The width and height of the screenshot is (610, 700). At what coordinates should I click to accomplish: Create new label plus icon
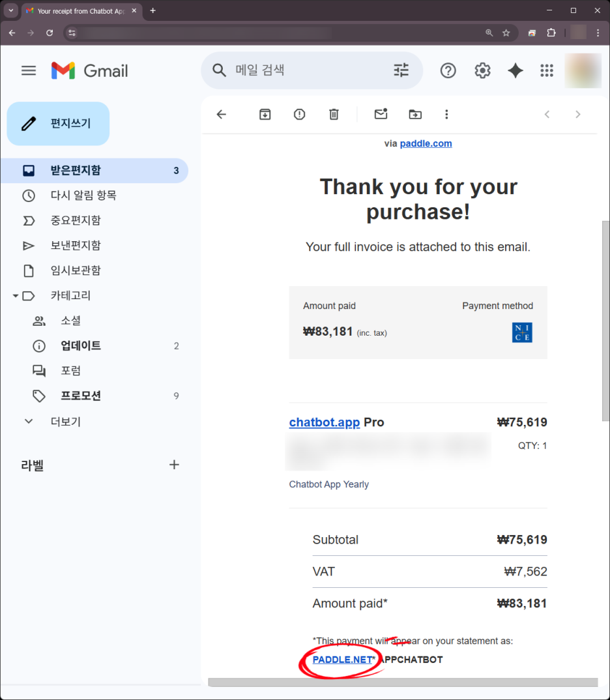pos(174,465)
